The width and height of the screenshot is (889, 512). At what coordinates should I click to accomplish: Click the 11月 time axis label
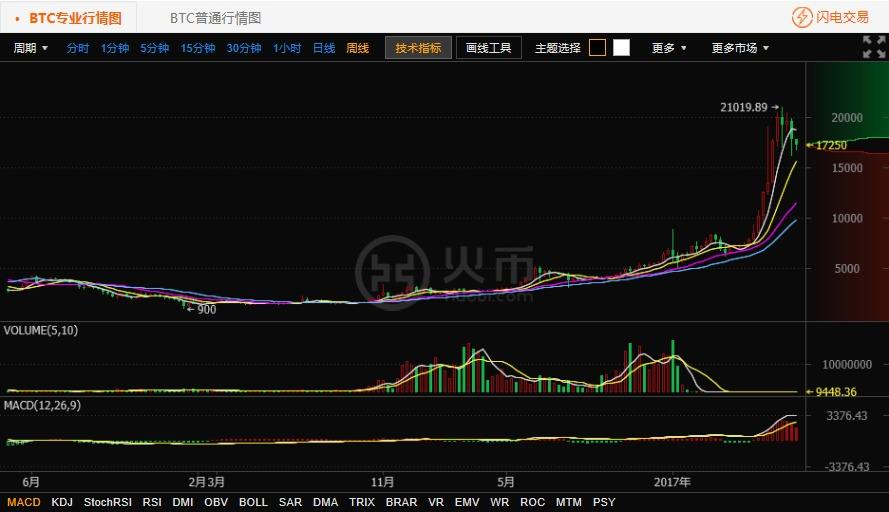(x=383, y=483)
